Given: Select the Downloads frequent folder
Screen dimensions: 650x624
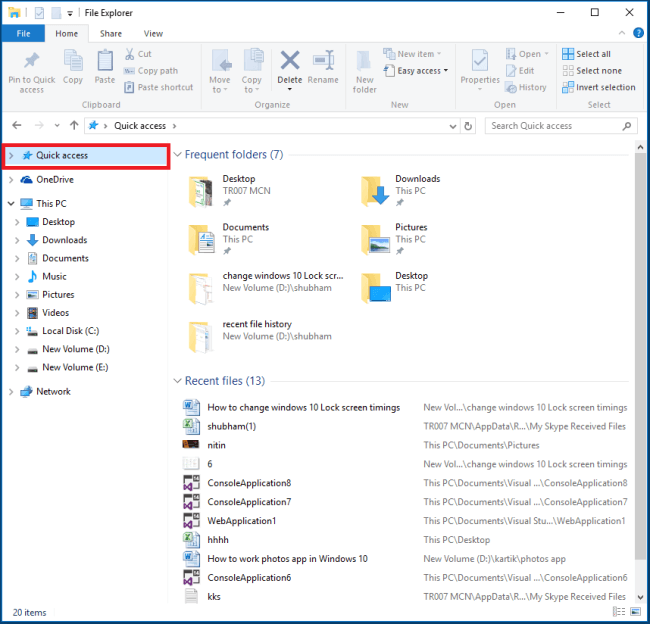Looking at the screenshot, I should pyautogui.click(x=400, y=191).
